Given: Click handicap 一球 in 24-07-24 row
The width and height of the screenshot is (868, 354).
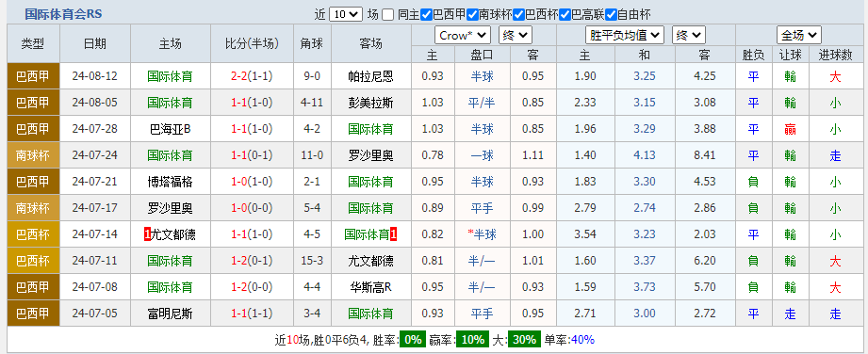Looking at the screenshot, I should pyautogui.click(x=482, y=155).
